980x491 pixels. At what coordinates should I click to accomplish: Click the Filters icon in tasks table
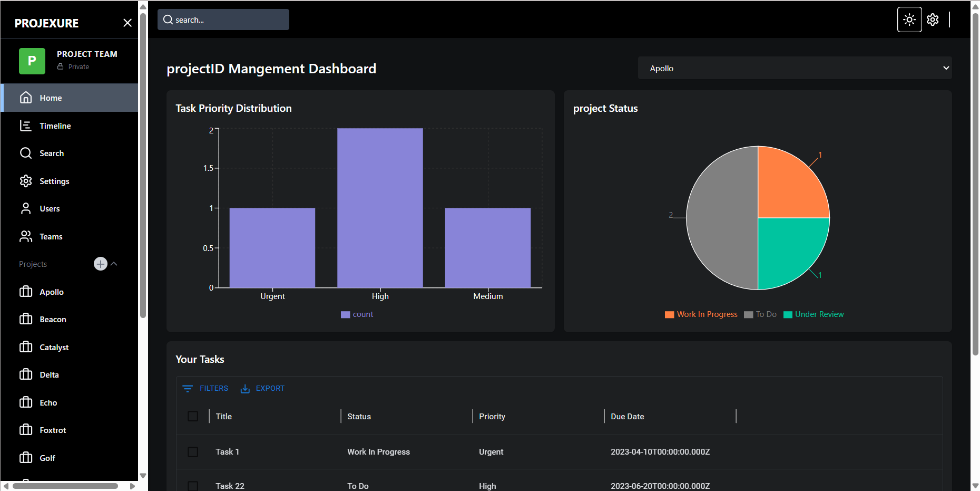coord(188,389)
